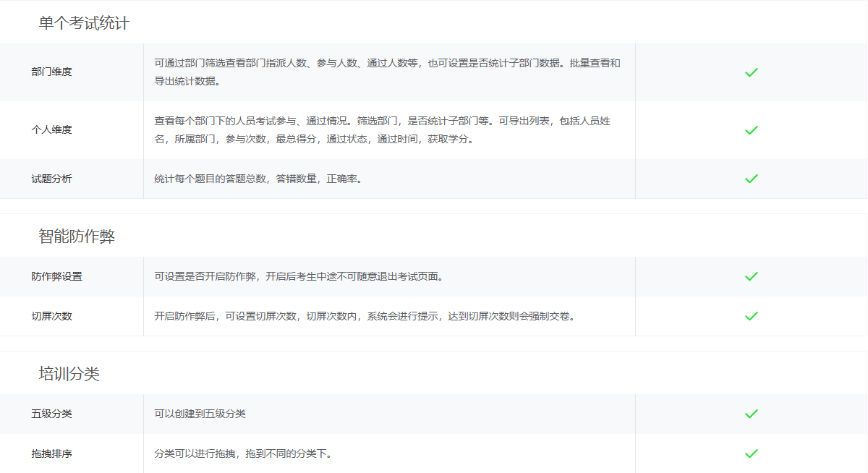This screenshot has height=473, width=868.
Task: Click the 智能防作弊 section heading
Action: click(77, 236)
